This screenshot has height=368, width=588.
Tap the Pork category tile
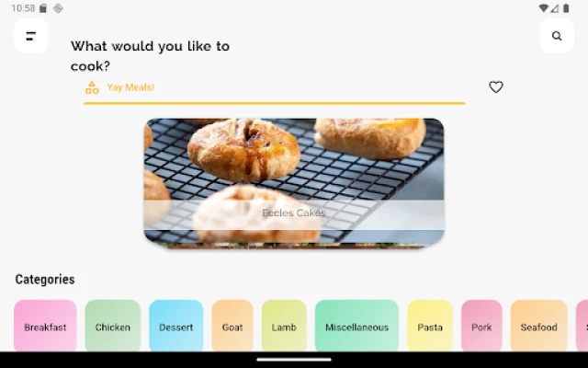(x=481, y=327)
